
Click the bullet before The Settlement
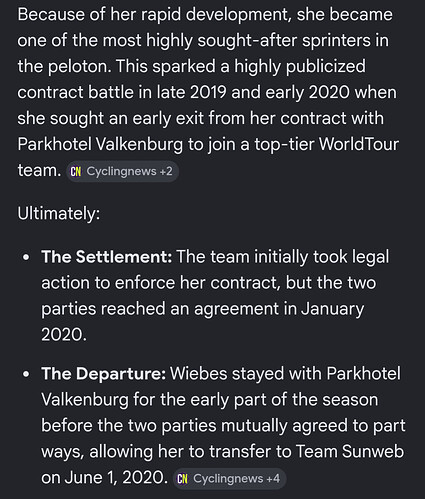(26, 258)
